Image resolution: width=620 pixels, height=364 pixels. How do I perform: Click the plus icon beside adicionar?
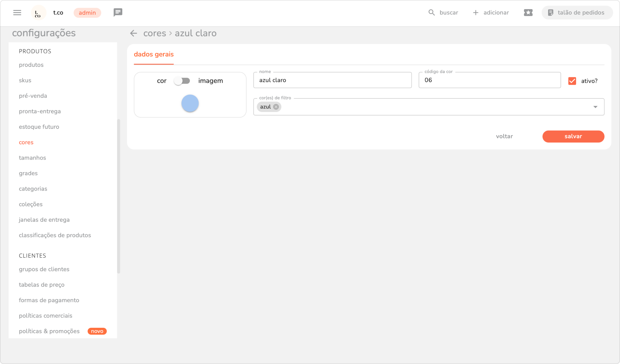(476, 13)
